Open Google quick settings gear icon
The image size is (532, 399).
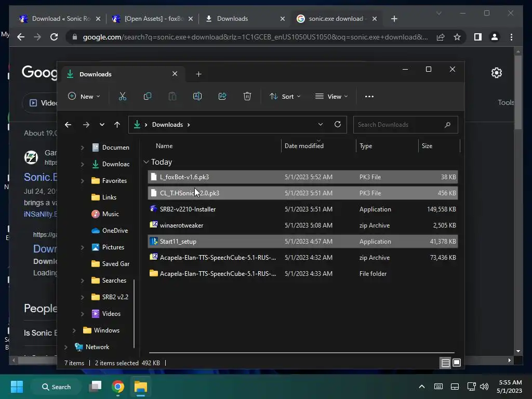tap(496, 73)
